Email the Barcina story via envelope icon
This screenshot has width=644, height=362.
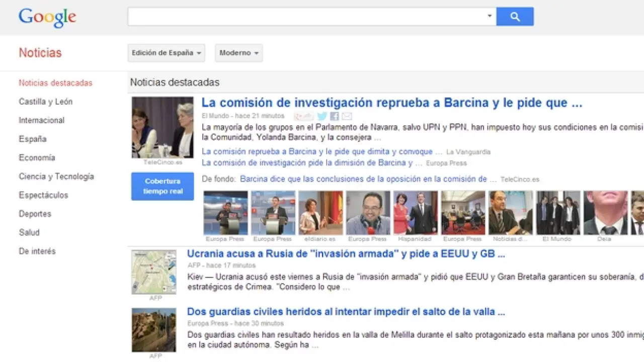coord(347,116)
